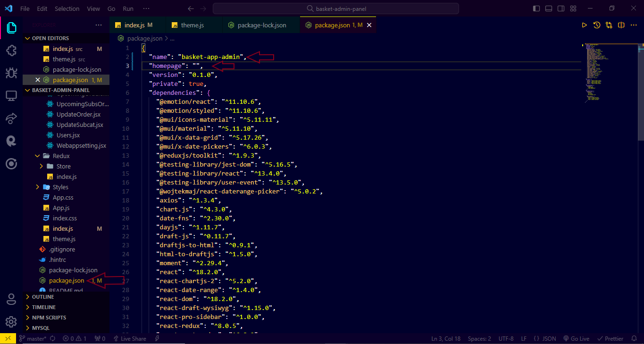The width and height of the screenshot is (644, 344).
Task: Open Explorer views and more actions ellipsis
Action: pos(99,25)
